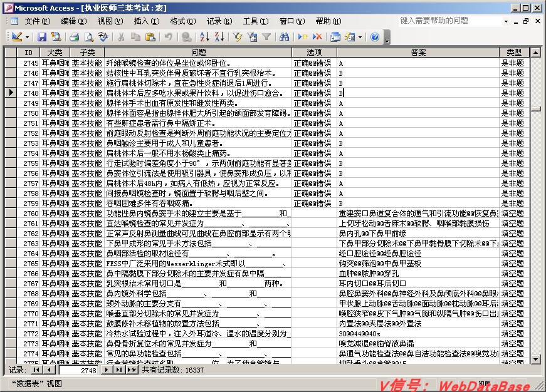The width and height of the screenshot is (546, 392).
Task: Sort descending with the Z-A icon
Action: (x=219, y=36)
